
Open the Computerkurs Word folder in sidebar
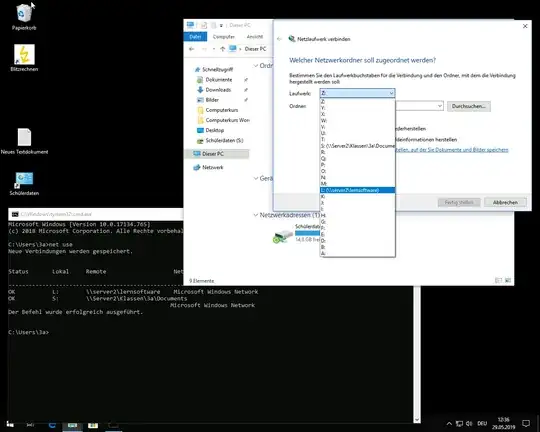click(223, 120)
